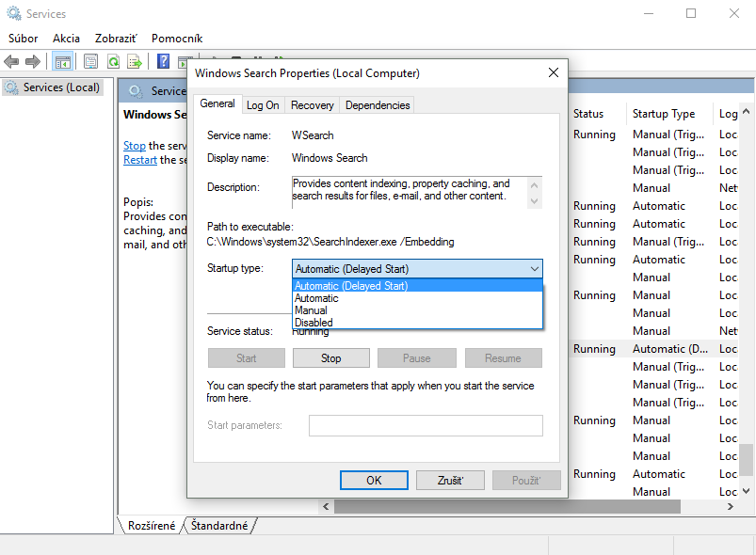Choose Automatic startup type option
Image resolution: width=756 pixels, height=555 pixels.
(417, 298)
